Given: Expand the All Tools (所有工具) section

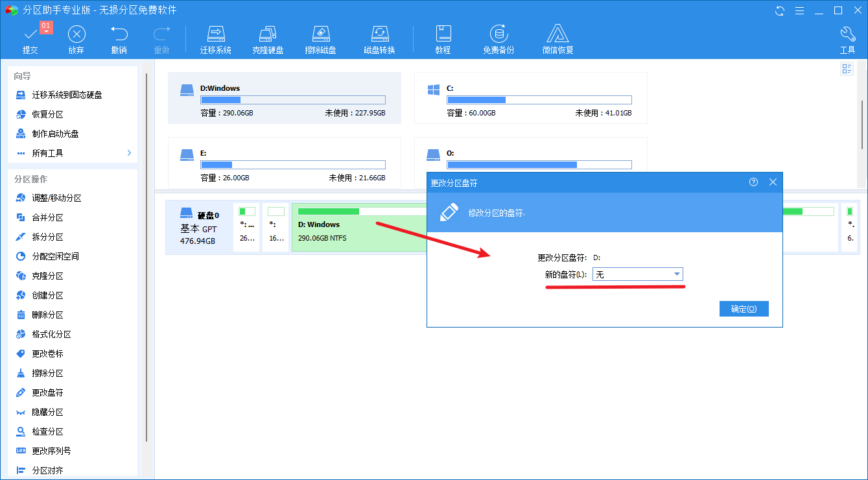Looking at the screenshot, I should (47, 152).
